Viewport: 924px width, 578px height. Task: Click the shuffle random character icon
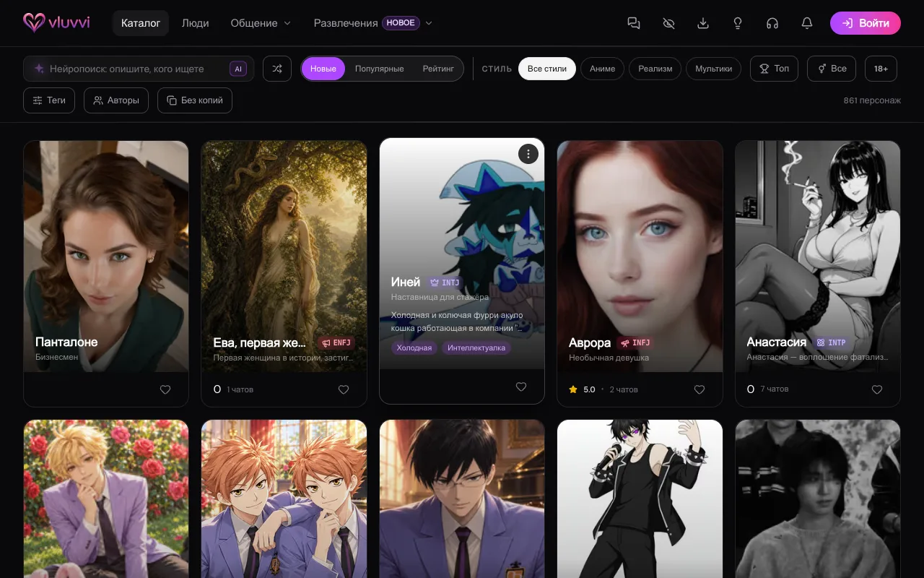[277, 69]
